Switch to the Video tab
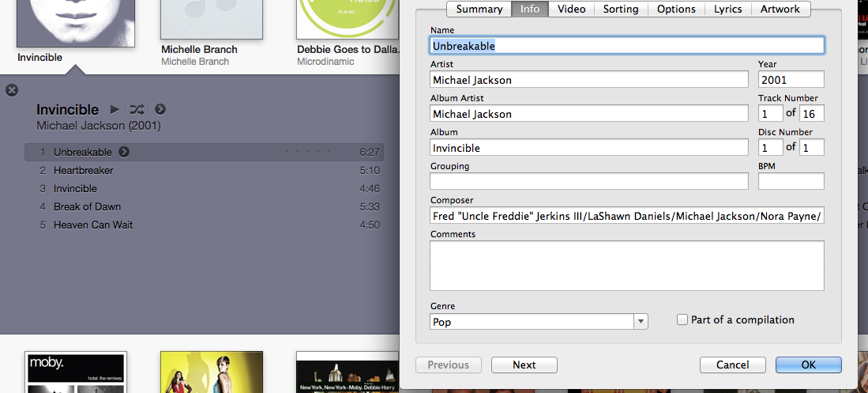Image resolution: width=868 pixels, height=393 pixels. (x=571, y=9)
